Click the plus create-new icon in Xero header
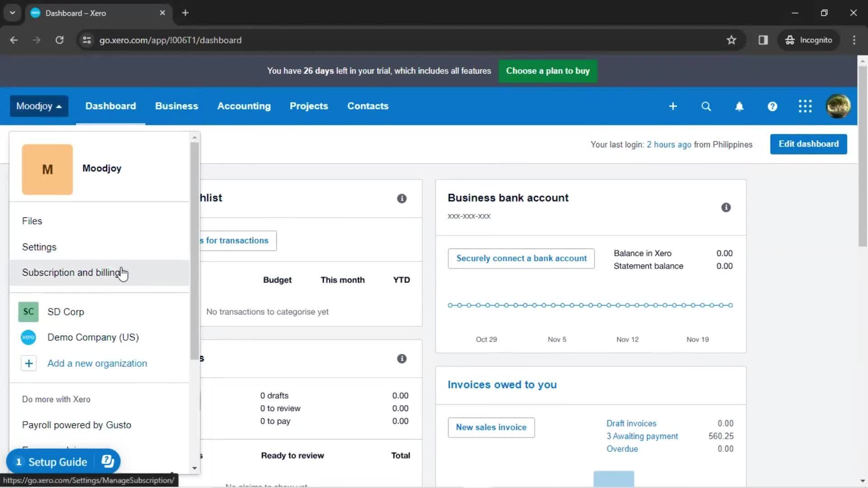 [673, 106]
